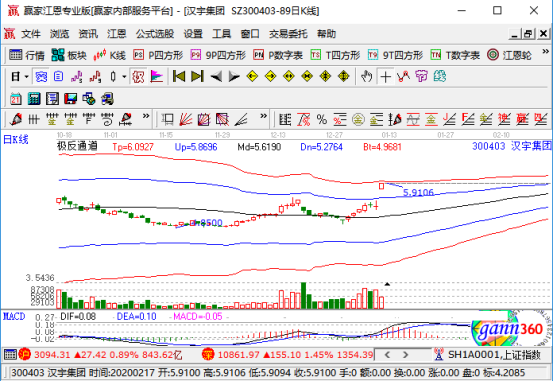Click the 日K线 chart label
This screenshot has width=554, height=381.
[16, 140]
